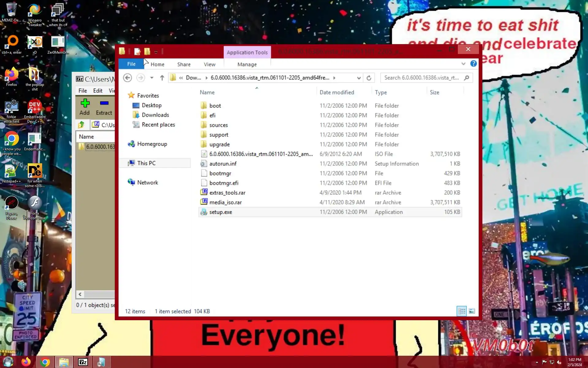The width and height of the screenshot is (588, 368).
Task: Switch to large icons view button
Action: pyautogui.click(x=472, y=311)
